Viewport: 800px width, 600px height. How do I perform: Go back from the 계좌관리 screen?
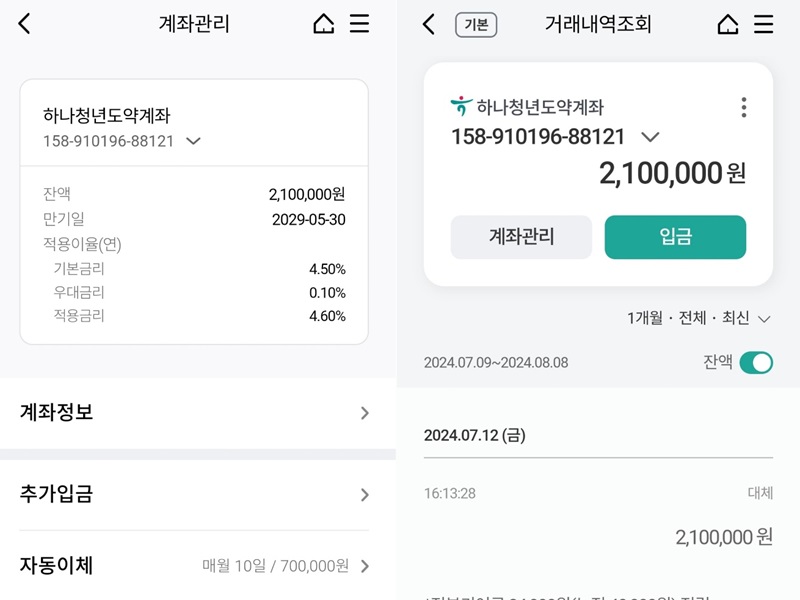(24, 23)
